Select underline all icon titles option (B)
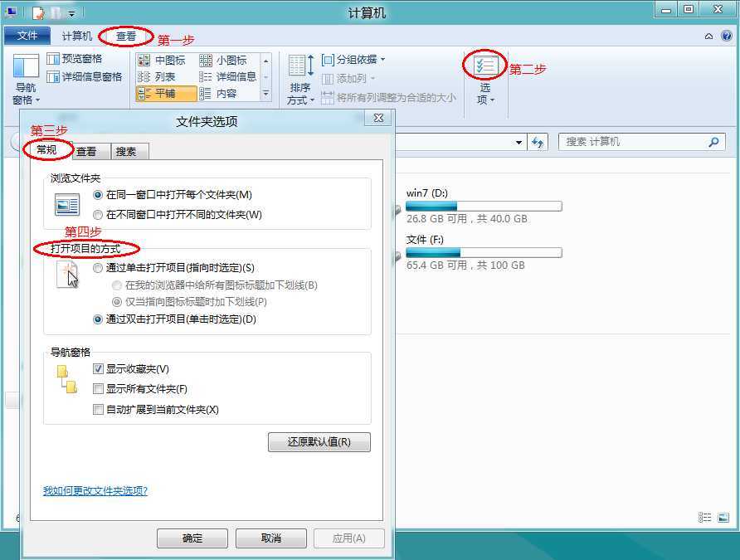This screenshot has width=740, height=560. (215, 285)
